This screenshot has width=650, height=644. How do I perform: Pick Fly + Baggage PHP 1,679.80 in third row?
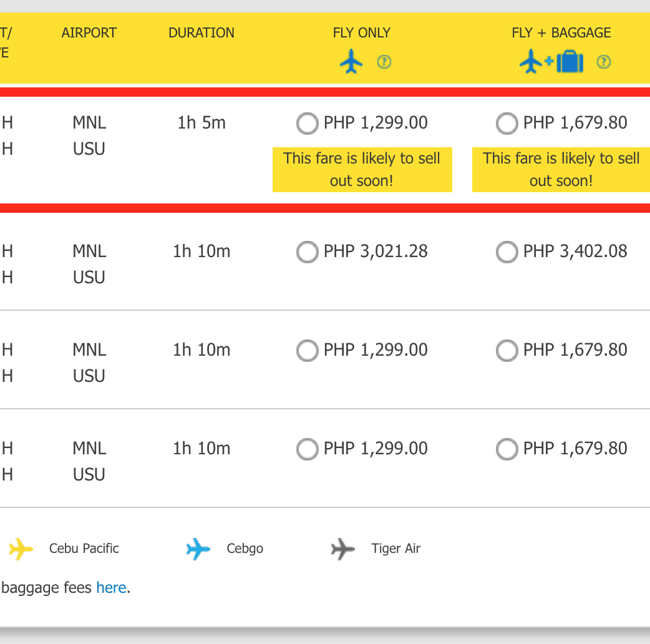pyautogui.click(x=507, y=351)
